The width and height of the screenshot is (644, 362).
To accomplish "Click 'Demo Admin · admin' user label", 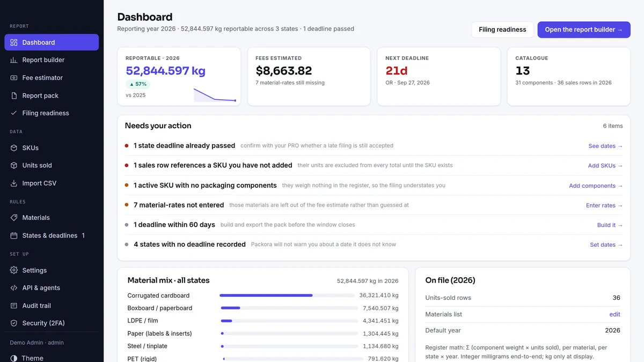I will click(36, 343).
